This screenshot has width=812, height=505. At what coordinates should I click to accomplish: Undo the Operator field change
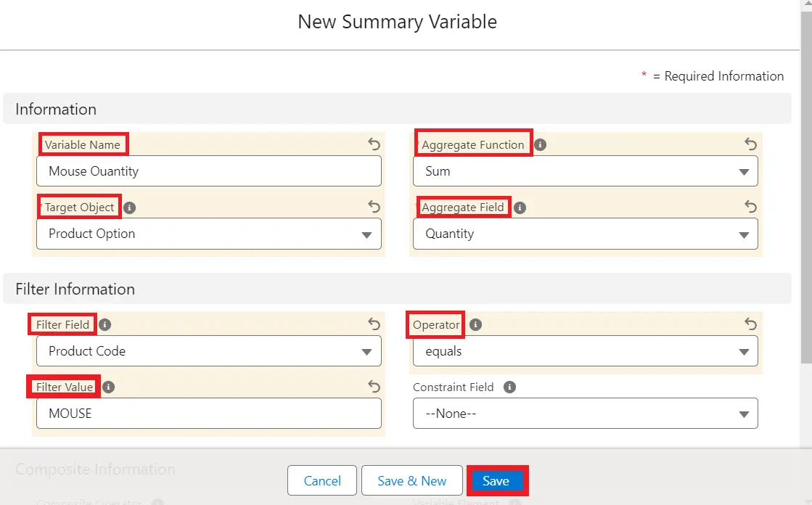[x=750, y=324]
